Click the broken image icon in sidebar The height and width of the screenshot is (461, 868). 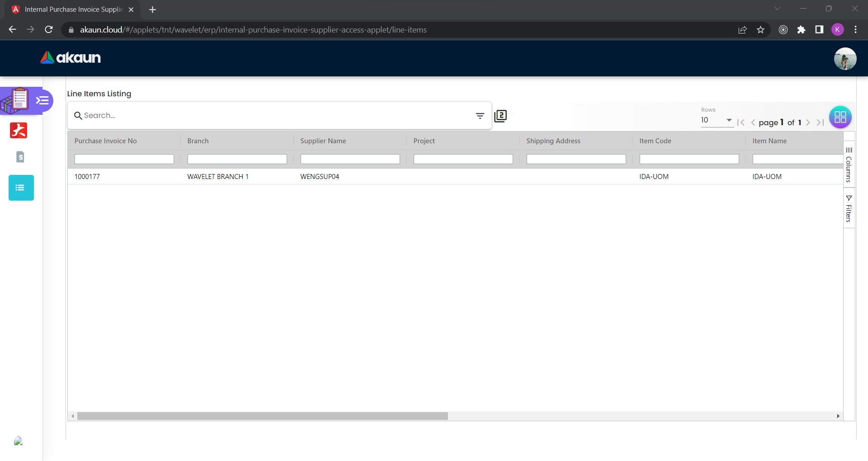(x=18, y=441)
